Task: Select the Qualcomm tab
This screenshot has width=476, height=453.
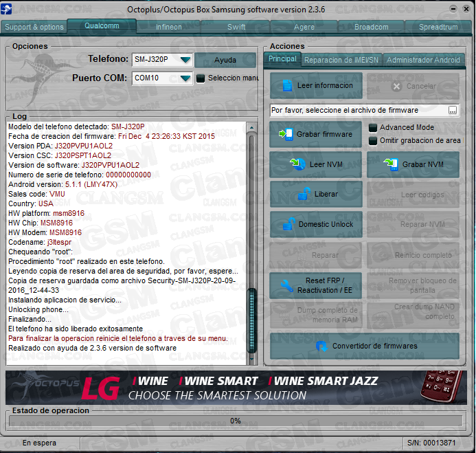Action: (x=102, y=26)
